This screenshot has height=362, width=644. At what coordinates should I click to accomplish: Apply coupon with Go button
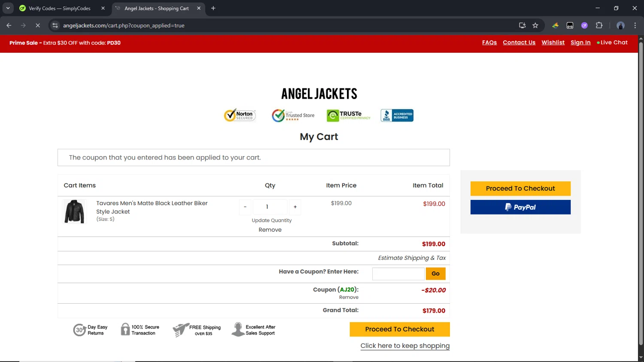tap(435, 274)
